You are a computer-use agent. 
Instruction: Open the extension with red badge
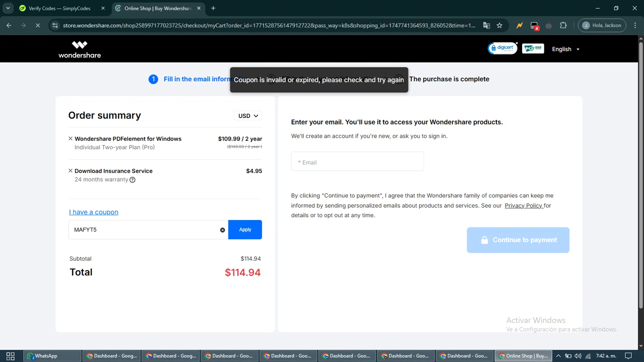tap(534, 26)
